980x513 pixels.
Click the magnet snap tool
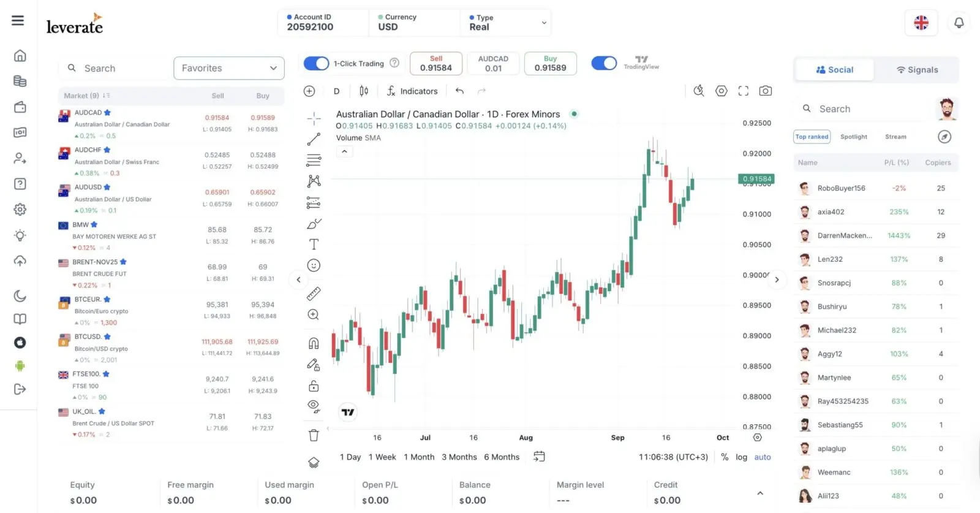314,343
